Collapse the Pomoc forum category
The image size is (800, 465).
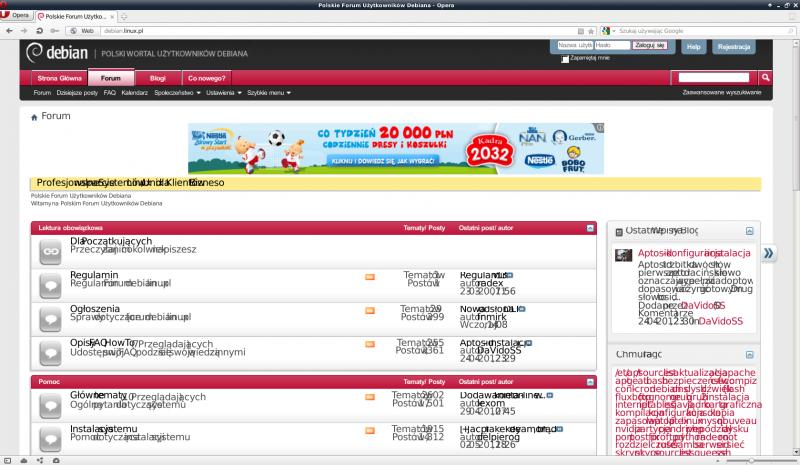(590, 381)
